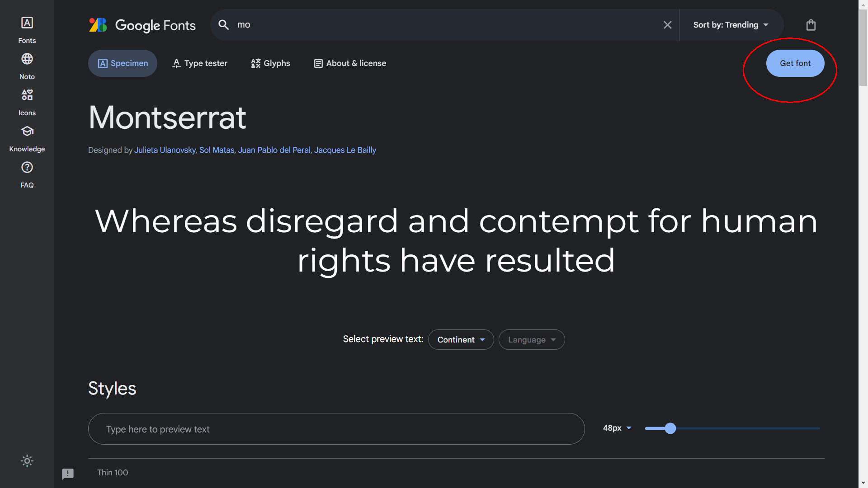
Task: Expand the Continent preview dropdown
Action: [x=461, y=339]
